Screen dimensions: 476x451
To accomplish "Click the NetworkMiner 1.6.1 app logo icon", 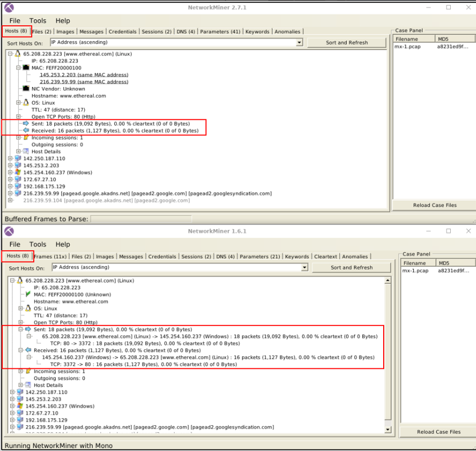I will [x=9, y=231].
